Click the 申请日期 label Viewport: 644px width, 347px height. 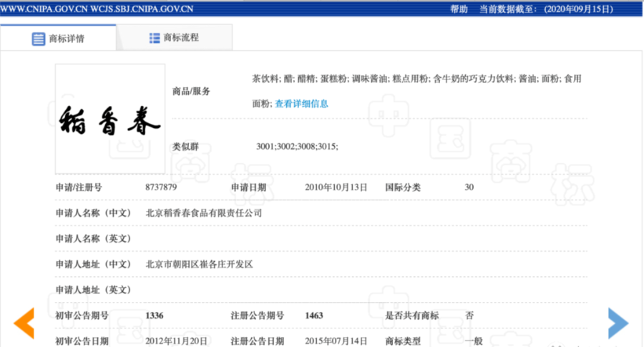coord(248,187)
